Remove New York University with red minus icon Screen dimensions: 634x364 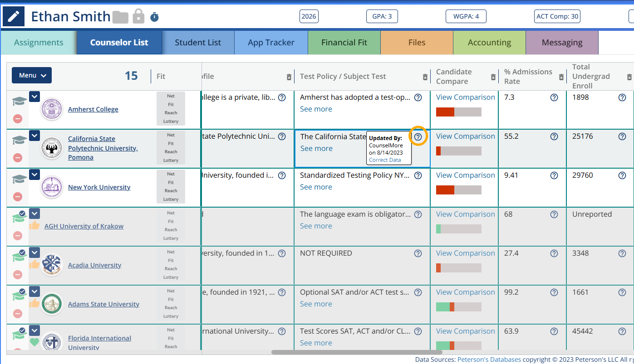point(18,197)
